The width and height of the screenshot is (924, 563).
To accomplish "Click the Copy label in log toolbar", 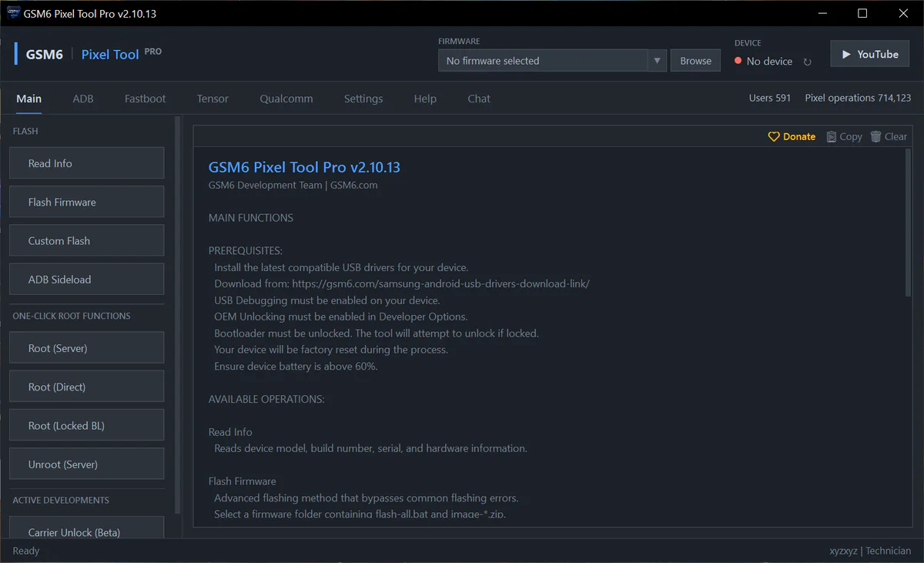I will (851, 136).
